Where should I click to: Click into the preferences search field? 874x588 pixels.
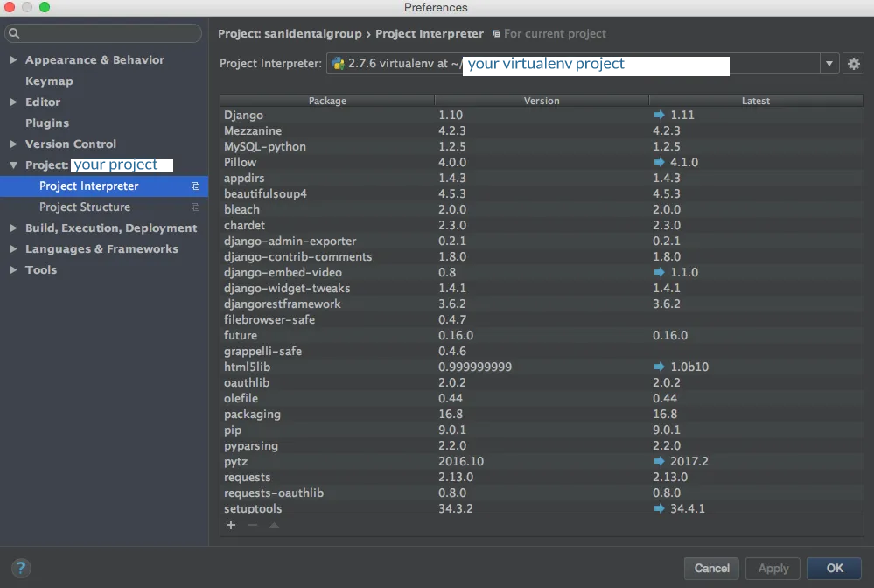[103, 33]
